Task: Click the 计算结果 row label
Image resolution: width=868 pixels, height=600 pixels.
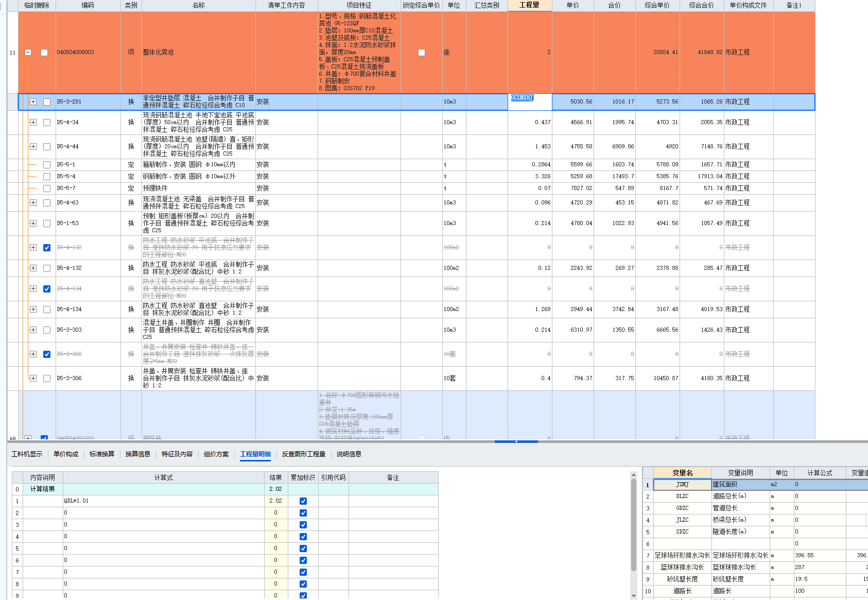Action: (x=43, y=489)
